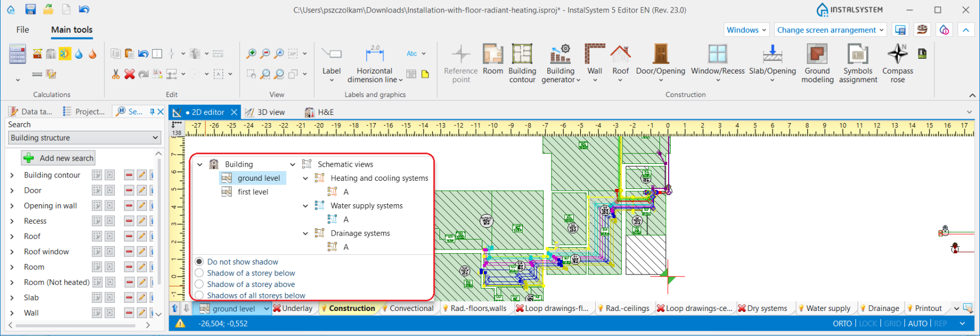Select Shadow of a storey above

click(x=245, y=284)
